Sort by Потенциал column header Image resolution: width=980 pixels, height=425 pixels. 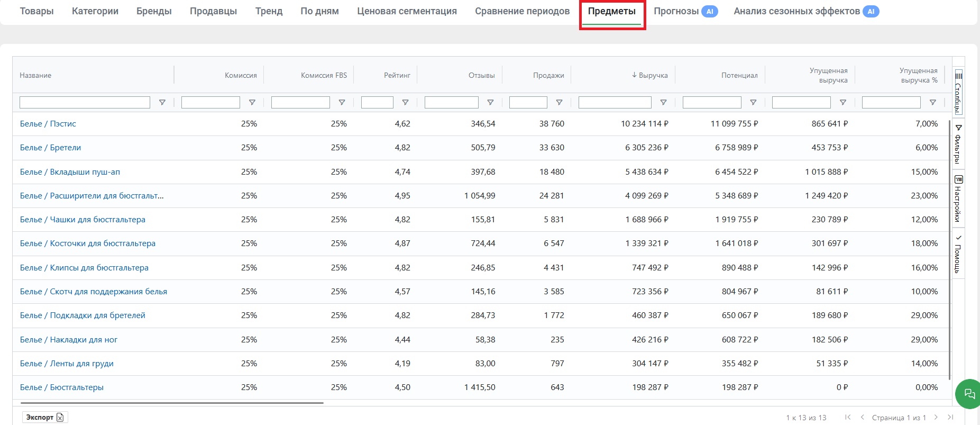tap(739, 75)
